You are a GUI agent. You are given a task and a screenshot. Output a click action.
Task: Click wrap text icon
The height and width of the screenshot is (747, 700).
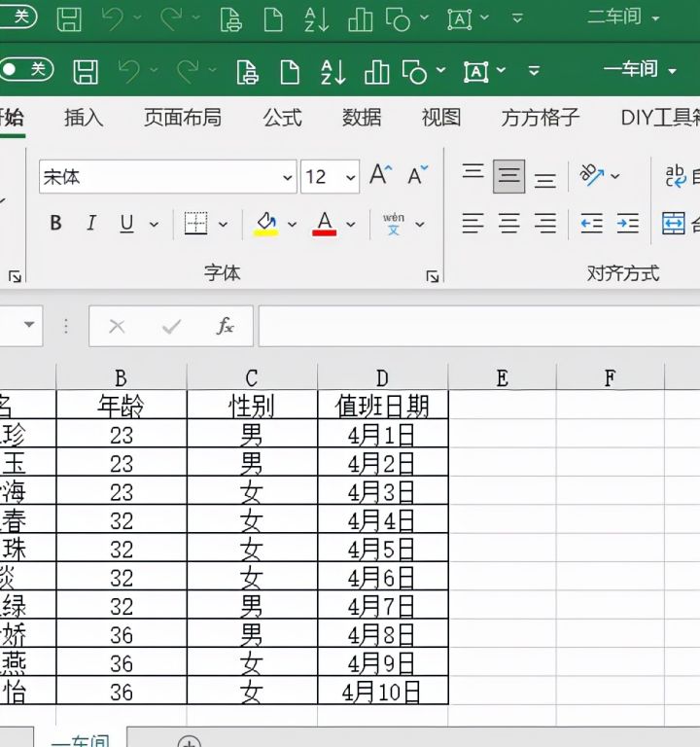tap(676, 176)
